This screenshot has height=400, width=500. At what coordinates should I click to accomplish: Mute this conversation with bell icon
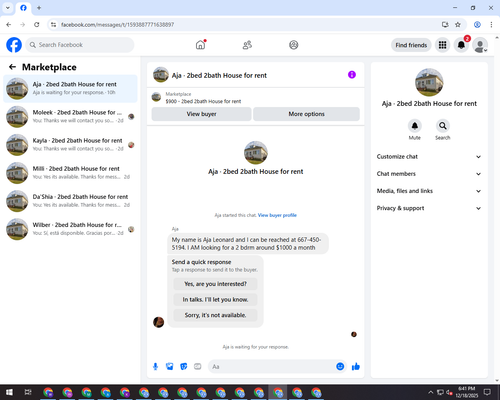[x=415, y=126]
